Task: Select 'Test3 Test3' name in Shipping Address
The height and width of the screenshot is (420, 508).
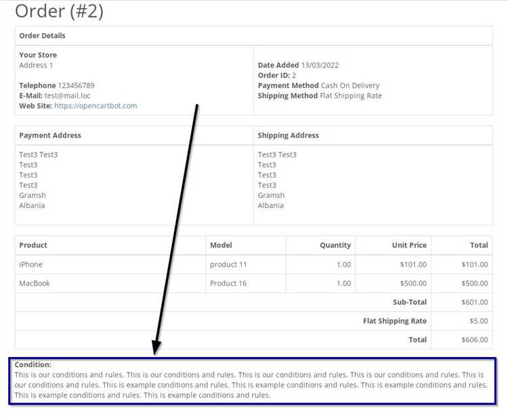Action: (277, 154)
